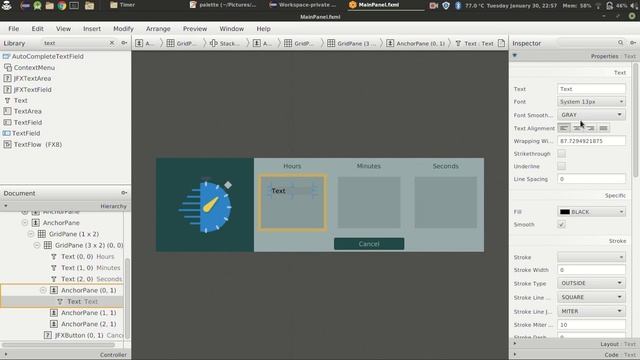
Task: Click the Inspector search icon
Action: tap(620, 42)
